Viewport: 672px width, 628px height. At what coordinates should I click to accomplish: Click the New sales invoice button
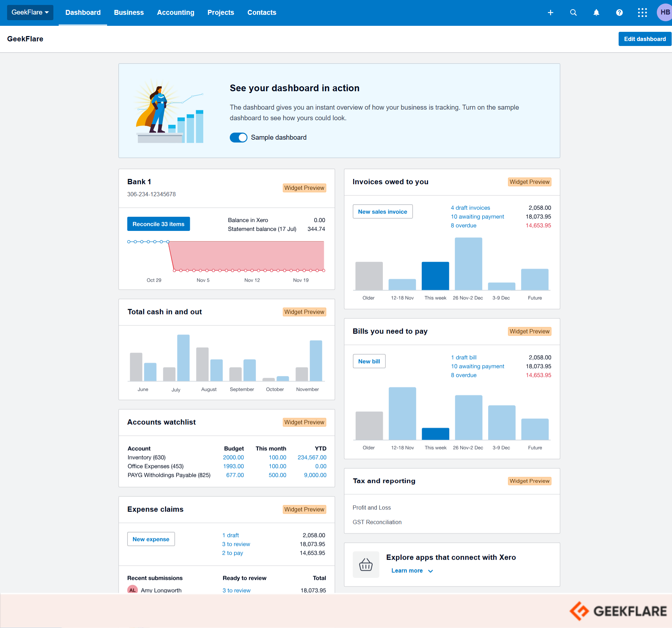click(382, 211)
